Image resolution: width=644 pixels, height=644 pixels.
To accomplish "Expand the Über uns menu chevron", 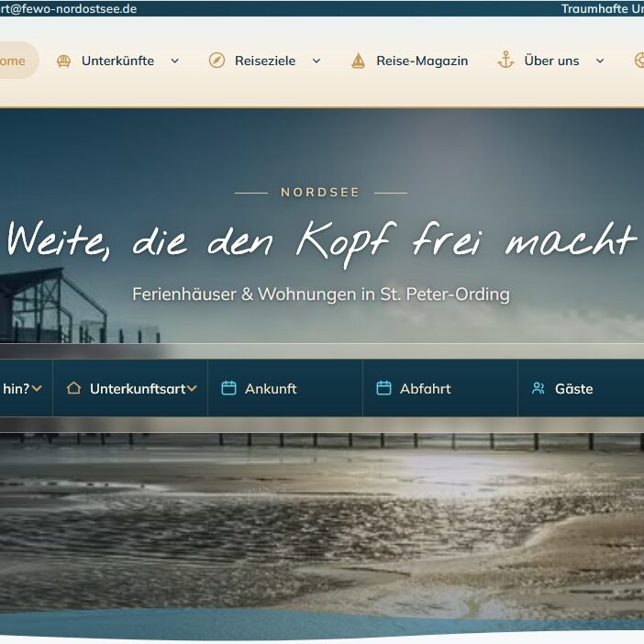I will click(x=600, y=61).
